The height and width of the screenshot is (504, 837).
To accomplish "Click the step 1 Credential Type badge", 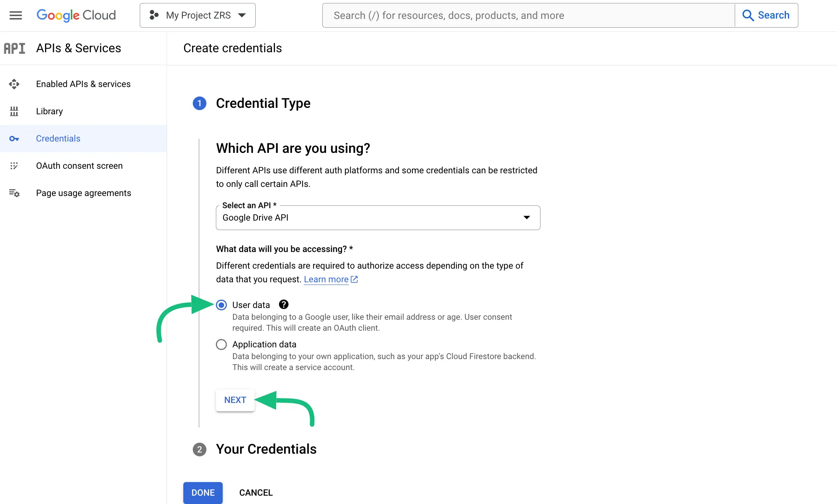I will tap(199, 103).
